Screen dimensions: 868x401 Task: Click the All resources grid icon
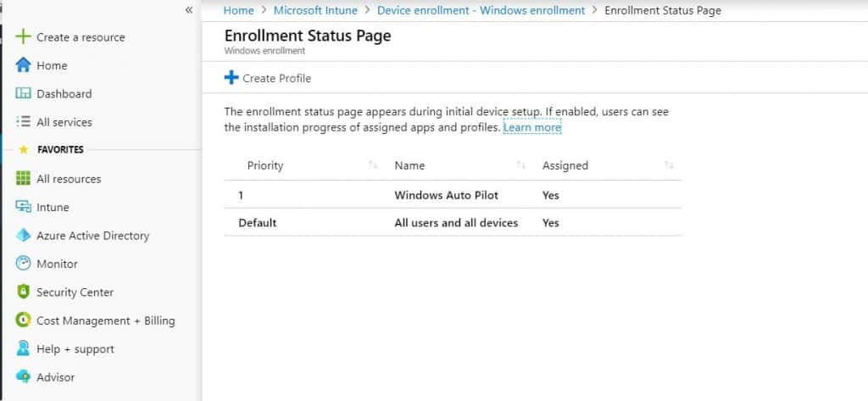(23, 178)
